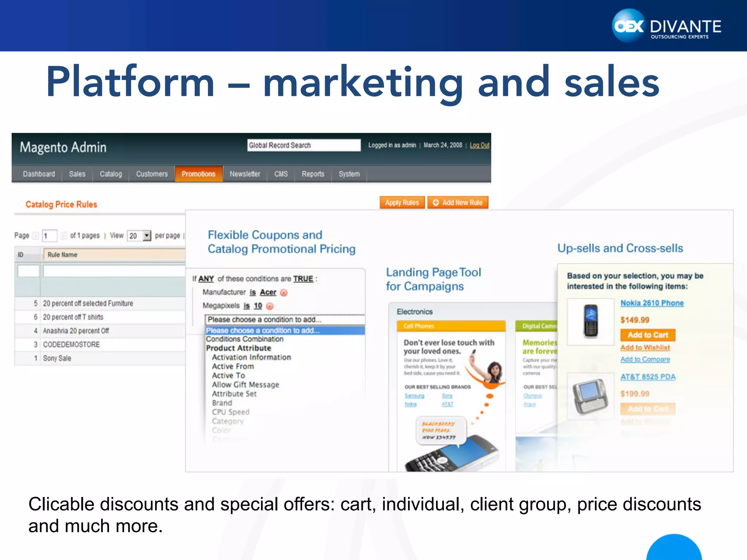The width and height of the screenshot is (747, 560).
Task: Click the 'is' operator for Megapixels
Action: 247,306
